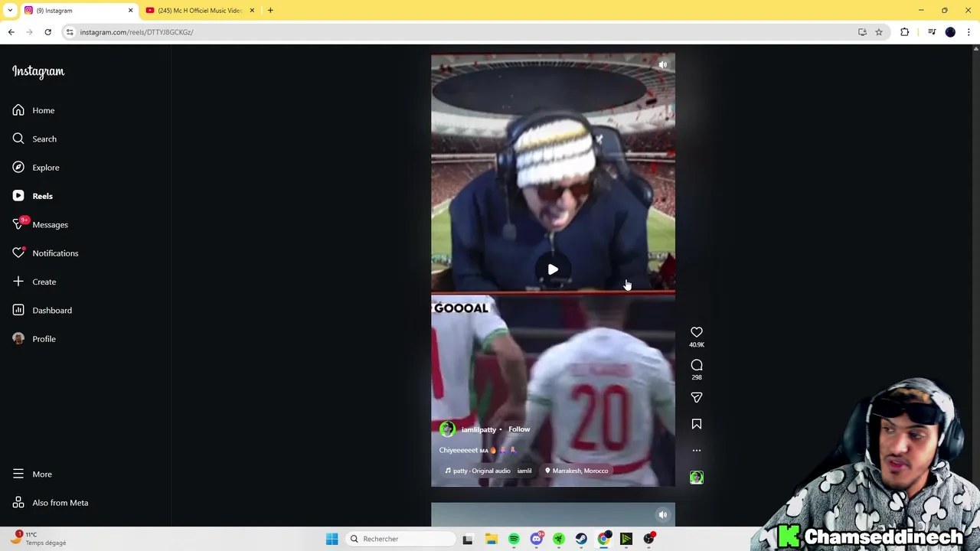The width and height of the screenshot is (980, 551).
Task: Open the green arrow app on the taskbar
Action: tap(626, 539)
